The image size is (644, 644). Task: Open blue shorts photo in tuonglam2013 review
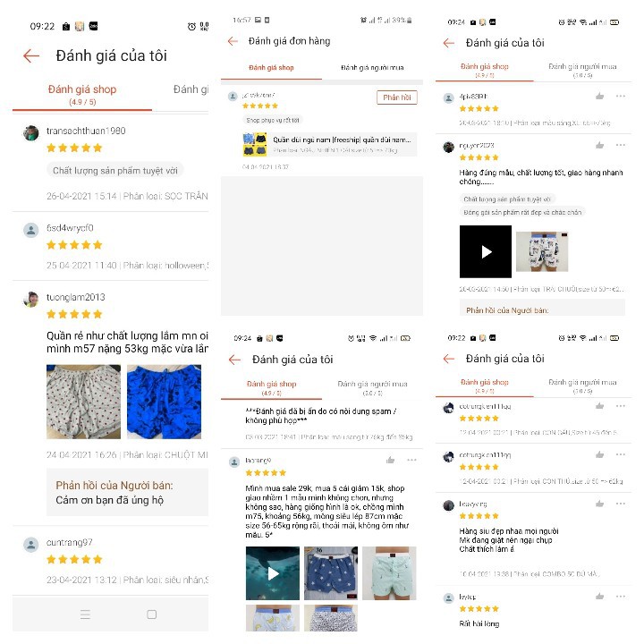point(164,402)
